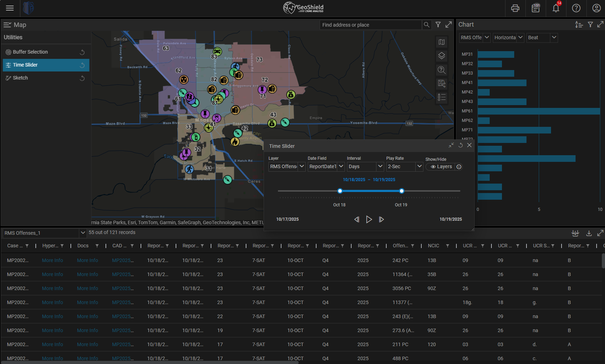Viewport: 605px width, 364px height.
Task: Open the map layers tool
Action: click(442, 56)
